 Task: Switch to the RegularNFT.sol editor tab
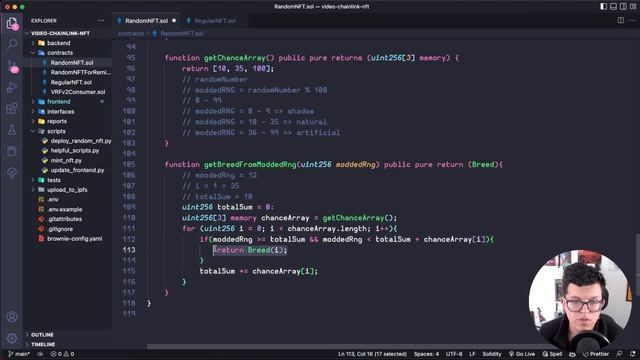click(x=214, y=20)
